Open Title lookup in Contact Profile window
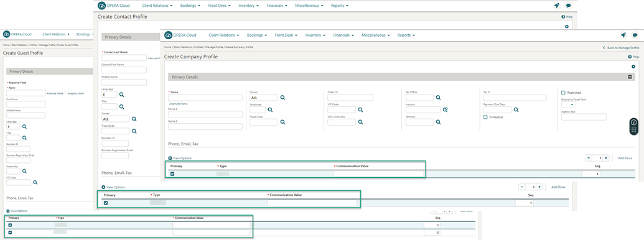 [121, 107]
